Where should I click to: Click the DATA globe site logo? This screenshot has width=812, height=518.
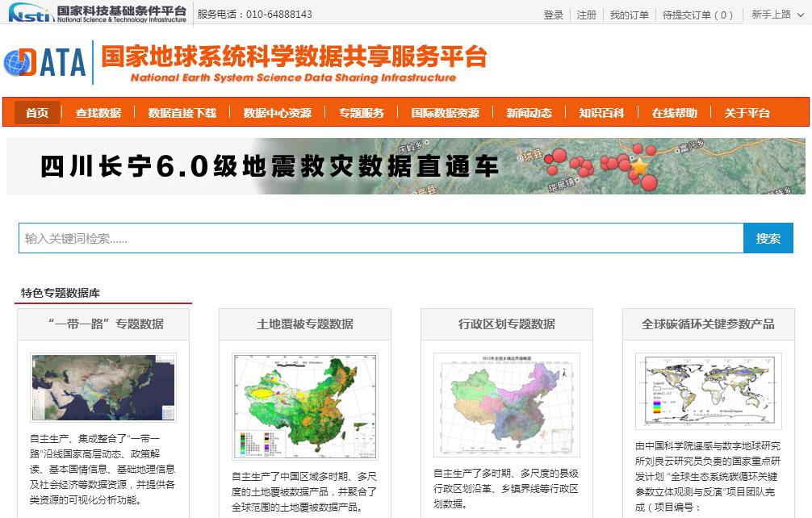click(x=45, y=62)
